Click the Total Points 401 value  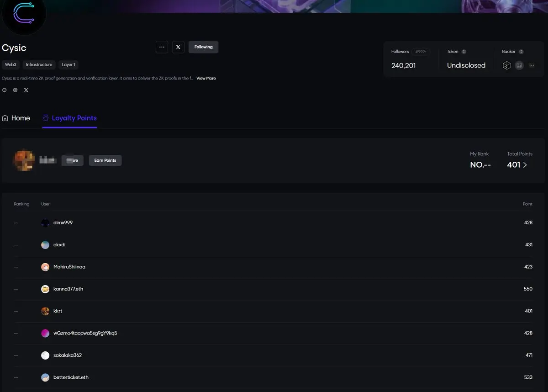click(514, 165)
